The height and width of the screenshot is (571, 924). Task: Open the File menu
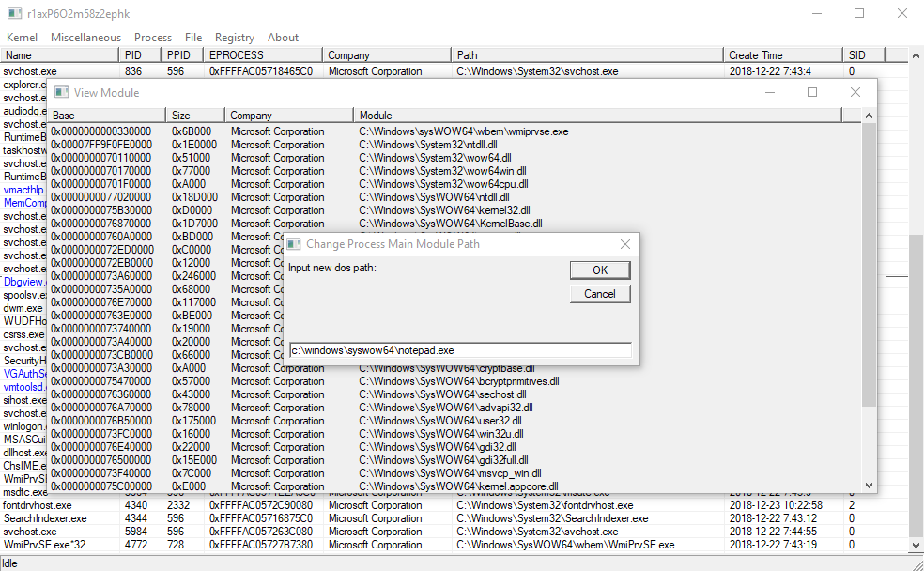(193, 38)
